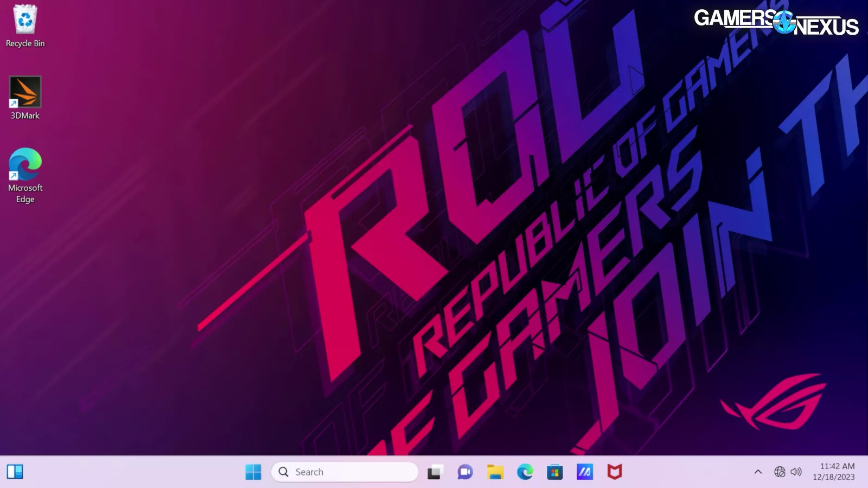Launch Microsoft Edge from the taskbar

pyautogui.click(x=525, y=472)
